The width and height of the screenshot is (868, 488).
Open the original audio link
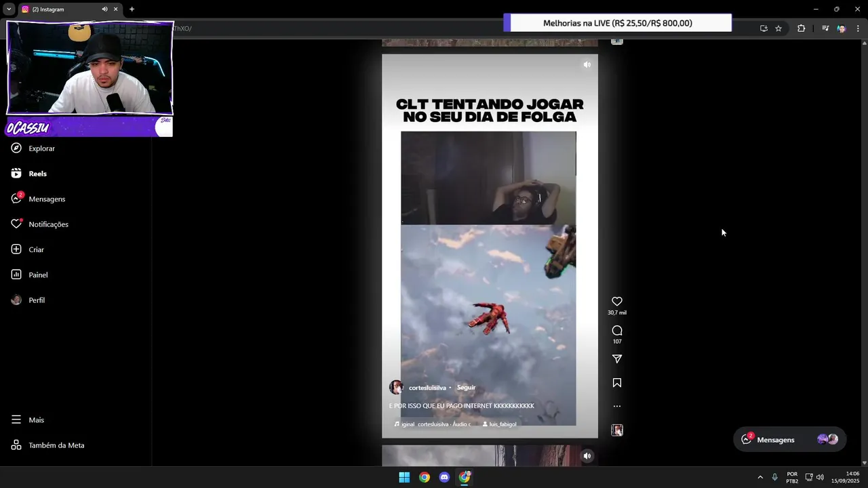pos(434,424)
